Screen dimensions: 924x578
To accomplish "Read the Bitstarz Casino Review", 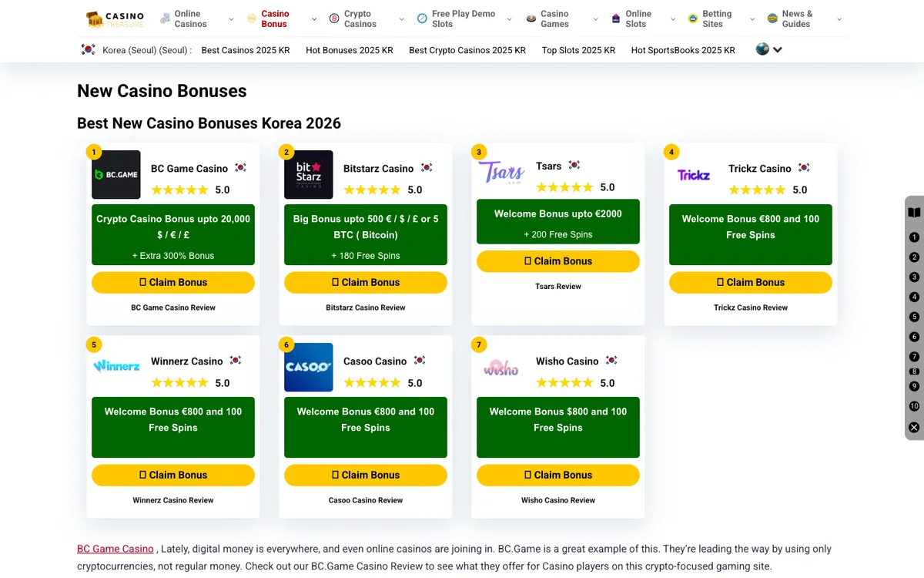I will point(366,307).
